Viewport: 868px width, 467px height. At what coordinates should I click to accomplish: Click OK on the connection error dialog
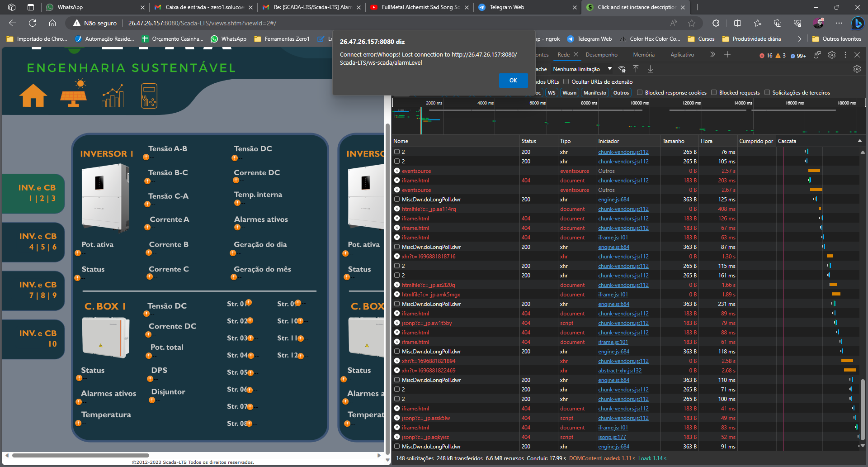513,80
